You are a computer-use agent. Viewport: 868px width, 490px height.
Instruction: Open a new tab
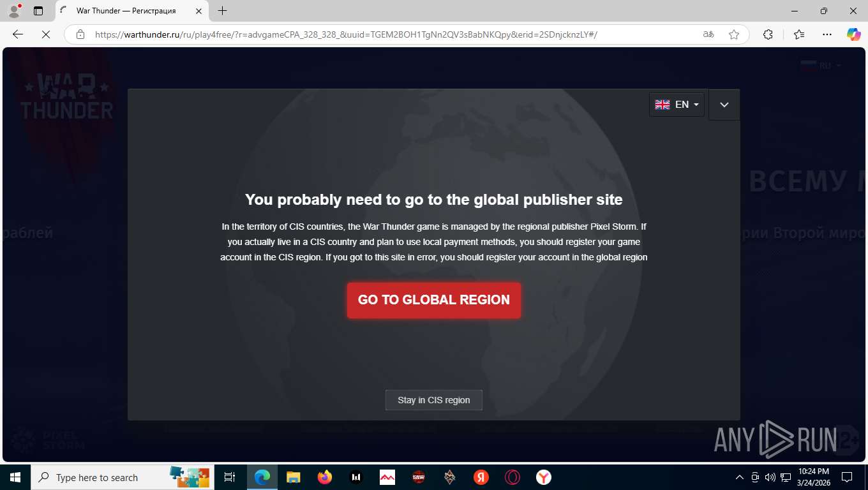[222, 11]
